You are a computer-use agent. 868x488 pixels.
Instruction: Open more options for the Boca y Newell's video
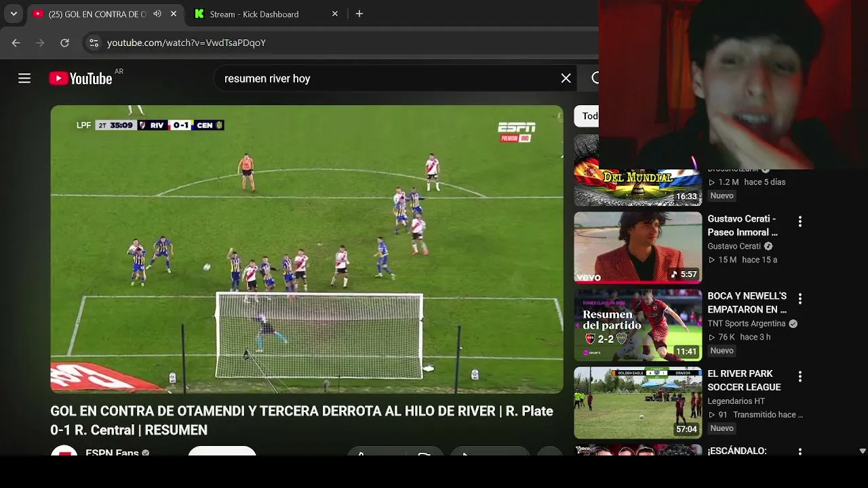coord(800,298)
